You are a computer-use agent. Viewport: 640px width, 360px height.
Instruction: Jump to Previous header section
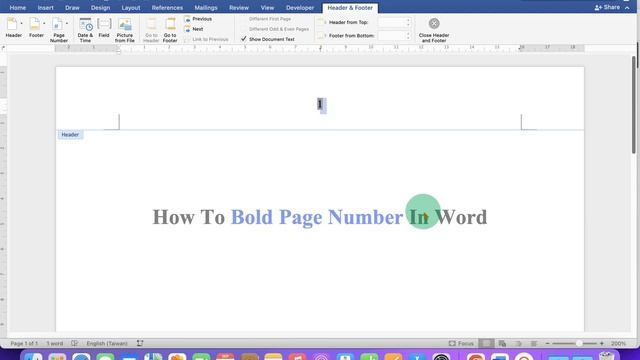(198, 19)
